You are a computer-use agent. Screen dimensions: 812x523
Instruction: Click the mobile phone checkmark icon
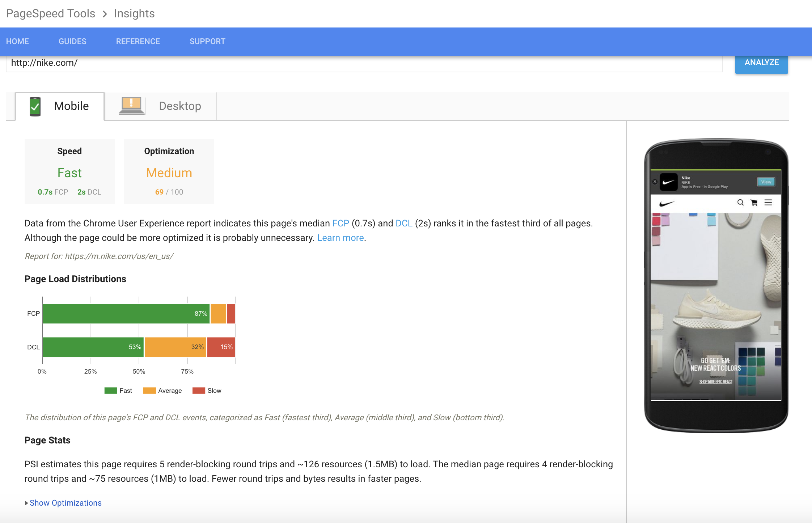pyautogui.click(x=35, y=106)
